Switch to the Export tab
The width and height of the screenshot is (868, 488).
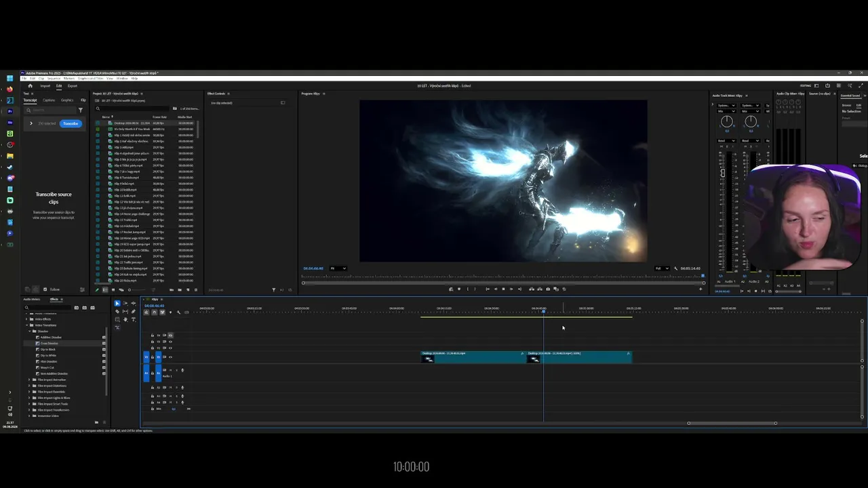point(73,86)
